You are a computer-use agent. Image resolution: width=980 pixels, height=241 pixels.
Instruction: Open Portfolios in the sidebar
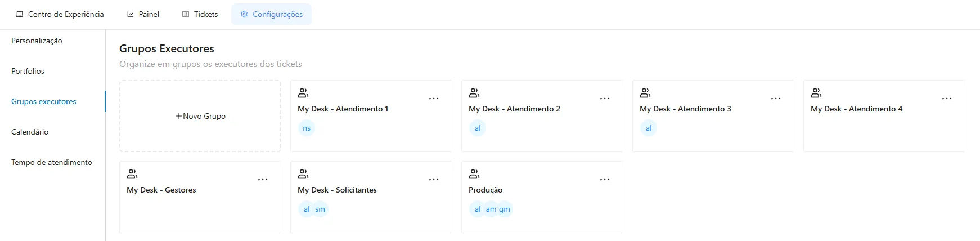pyautogui.click(x=28, y=72)
